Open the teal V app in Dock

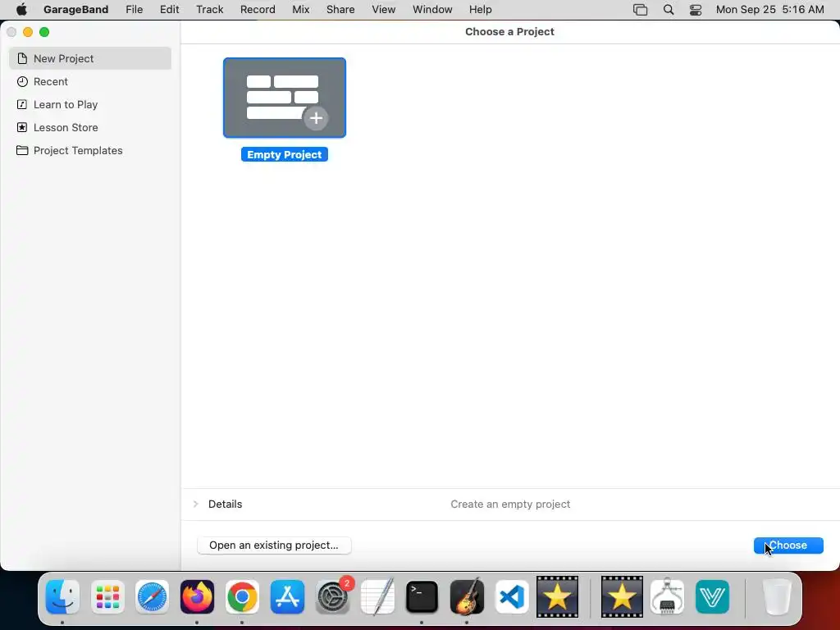tap(712, 597)
